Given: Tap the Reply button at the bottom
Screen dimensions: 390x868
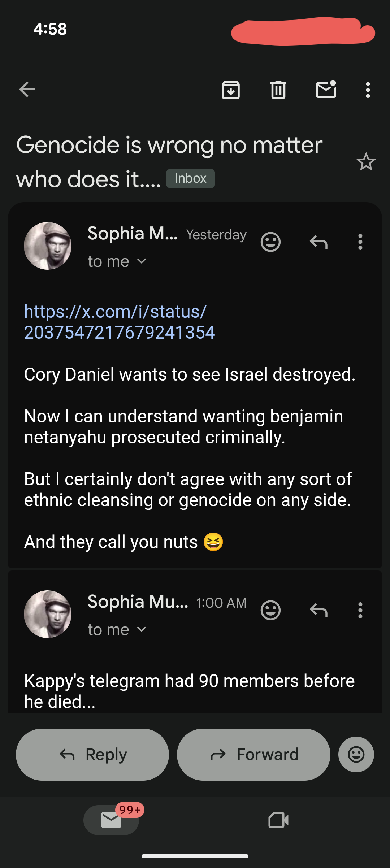Looking at the screenshot, I should [92, 754].
